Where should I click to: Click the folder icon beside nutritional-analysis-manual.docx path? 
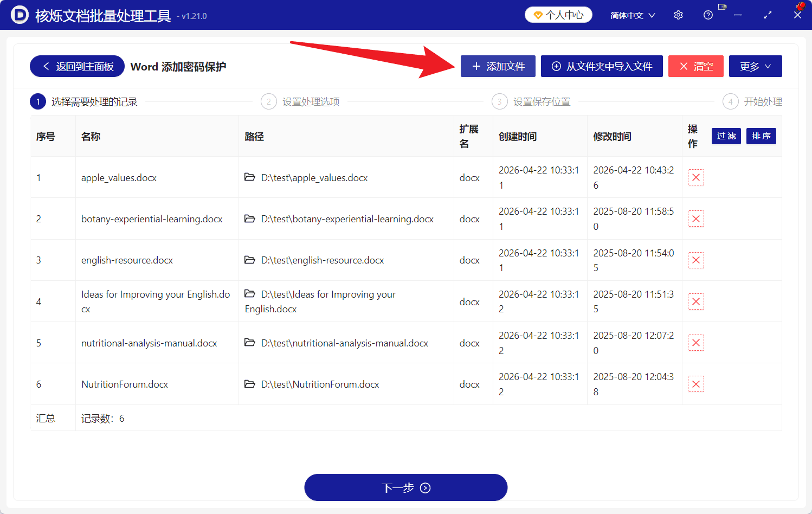(250, 343)
